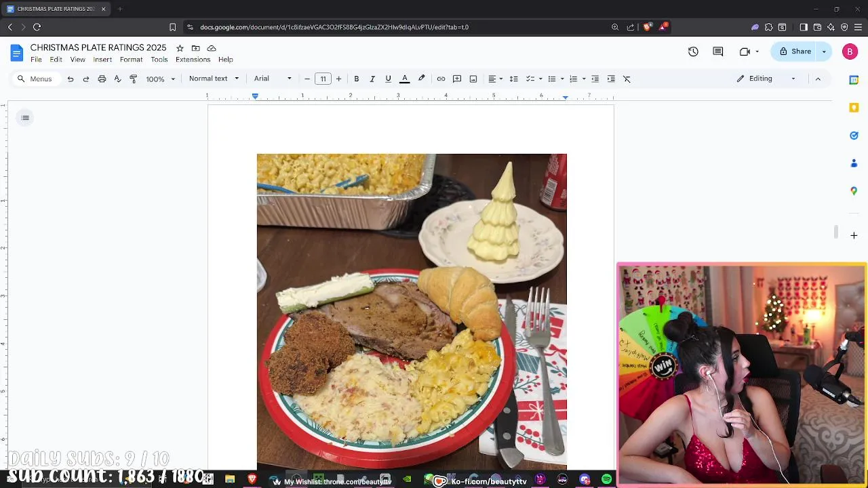The height and width of the screenshot is (488, 868).
Task: Select the paint format roller tool
Action: [x=133, y=79]
